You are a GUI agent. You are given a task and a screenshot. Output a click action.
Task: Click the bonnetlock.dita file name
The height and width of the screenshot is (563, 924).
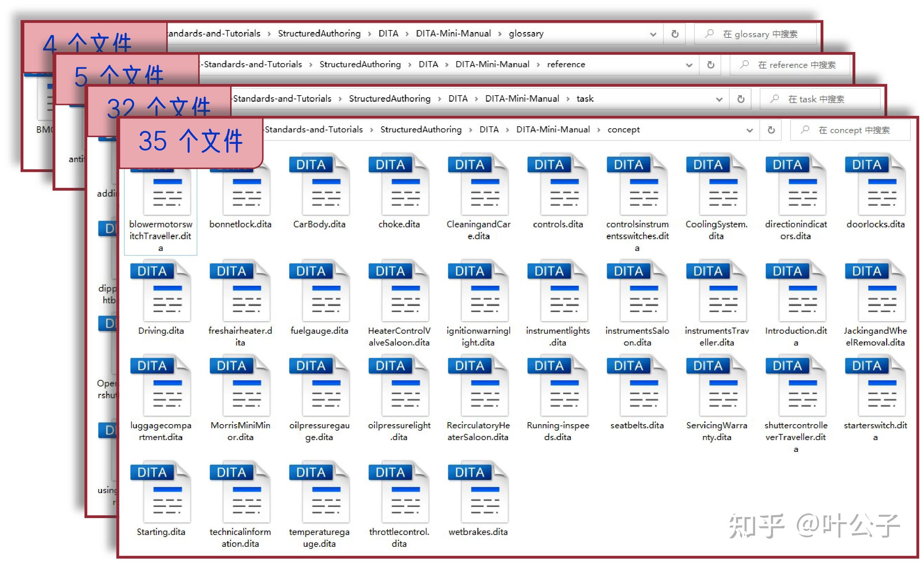240,224
